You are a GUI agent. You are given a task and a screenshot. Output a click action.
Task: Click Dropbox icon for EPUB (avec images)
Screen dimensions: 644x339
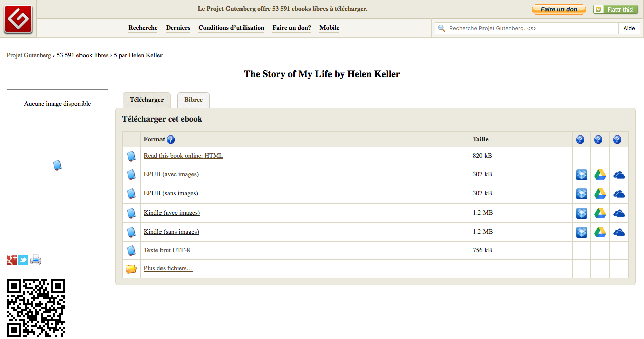581,175
